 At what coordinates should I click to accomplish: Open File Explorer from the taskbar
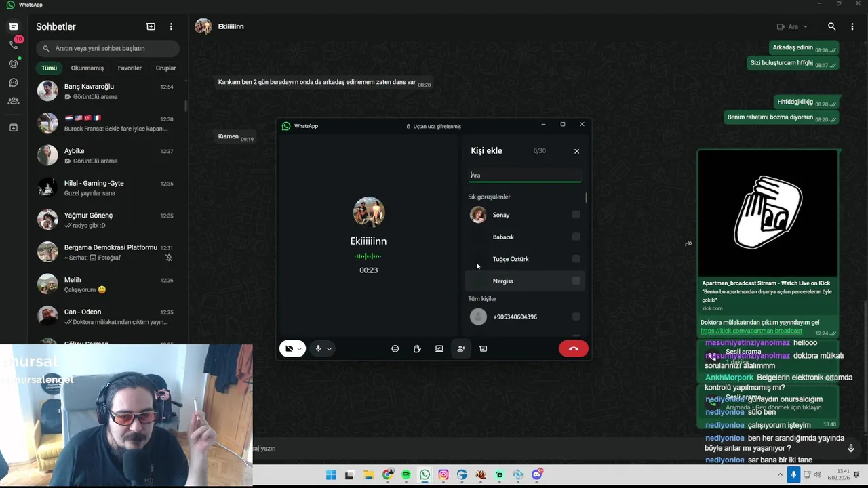368,475
